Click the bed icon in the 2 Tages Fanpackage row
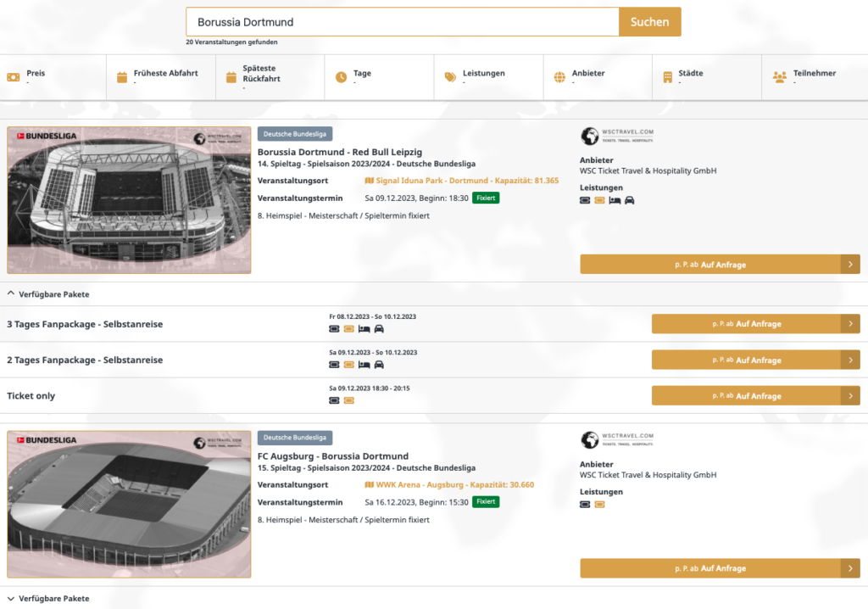Image resolution: width=868 pixels, height=609 pixels. click(364, 365)
